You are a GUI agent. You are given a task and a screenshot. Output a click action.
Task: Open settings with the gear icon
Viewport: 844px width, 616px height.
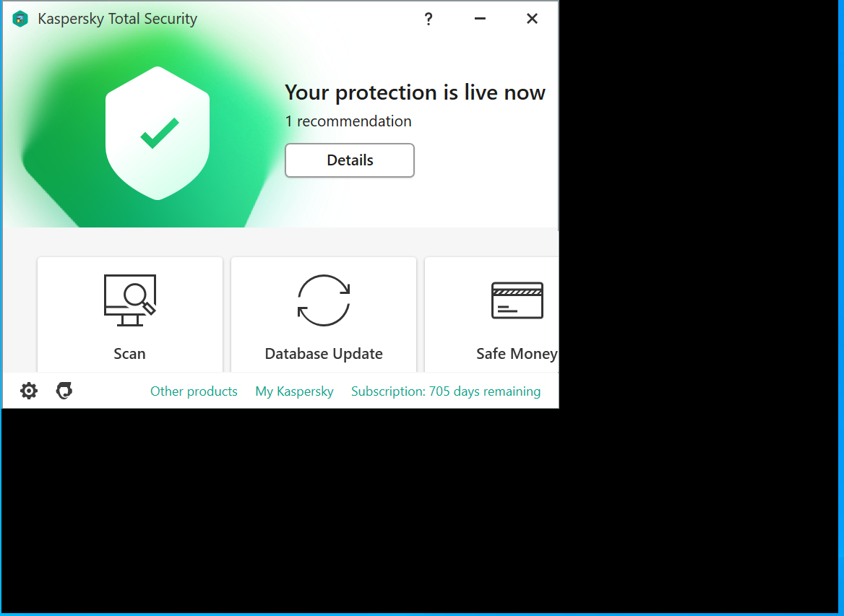point(29,391)
